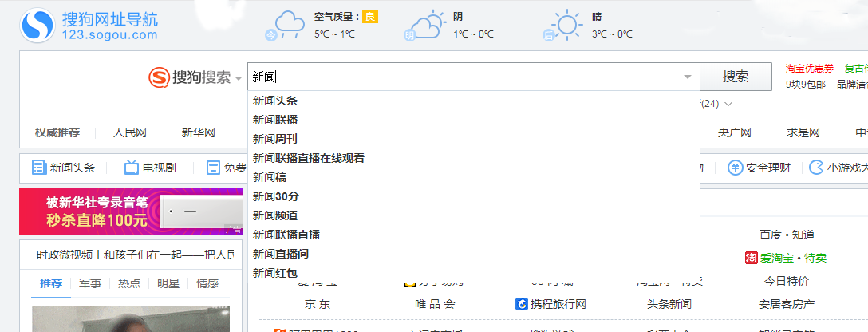This screenshot has width=868, height=332.
Task: Select suggestion 新闻联播直播在线观看
Action: (x=309, y=158)
